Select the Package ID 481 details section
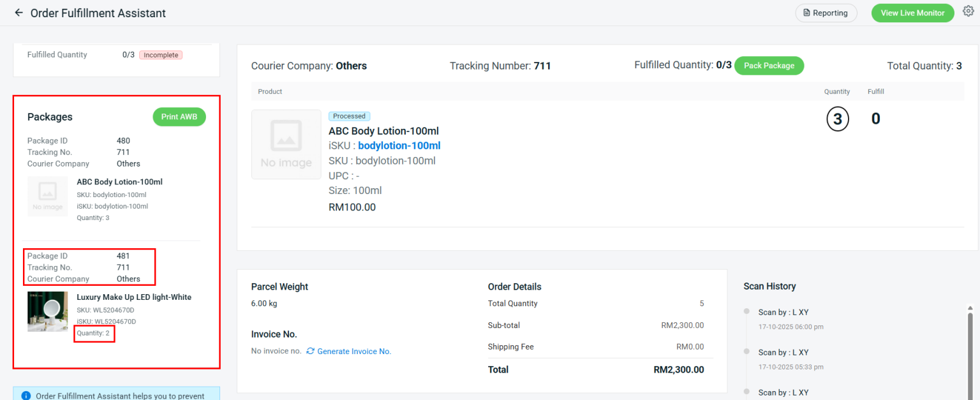This screenshot has width=980, height=400. click(89, 267)
